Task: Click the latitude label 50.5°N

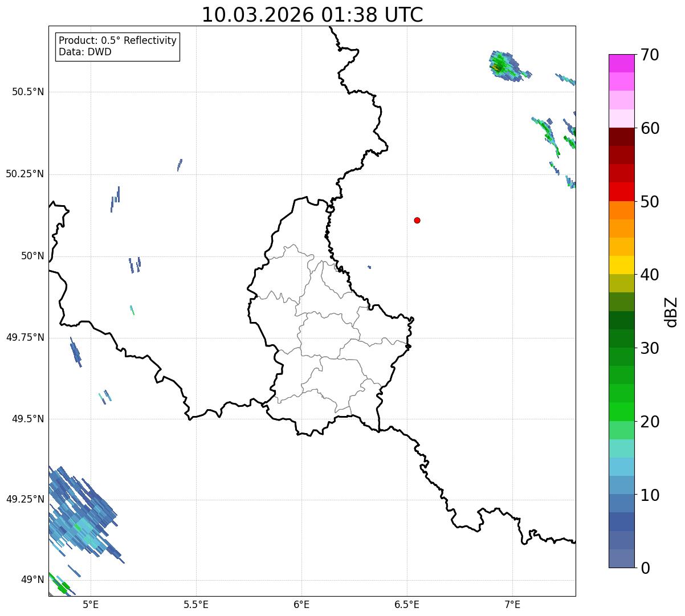Action: point(27,92)
